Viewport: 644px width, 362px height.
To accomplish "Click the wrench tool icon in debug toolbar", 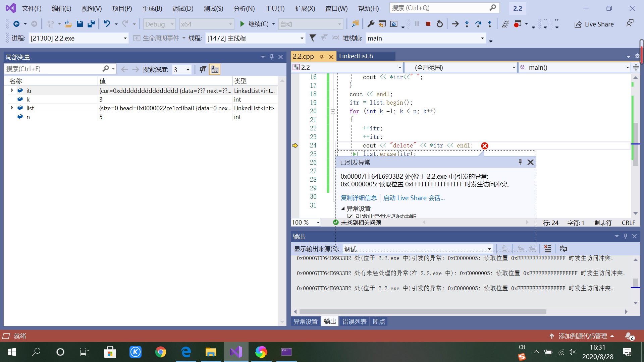I will click(371, 24).
